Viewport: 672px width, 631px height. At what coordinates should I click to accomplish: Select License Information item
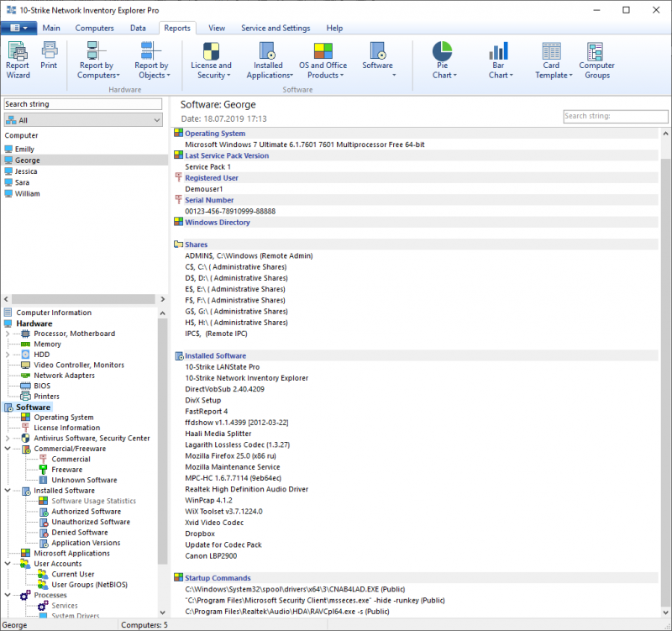pos(67,428)
